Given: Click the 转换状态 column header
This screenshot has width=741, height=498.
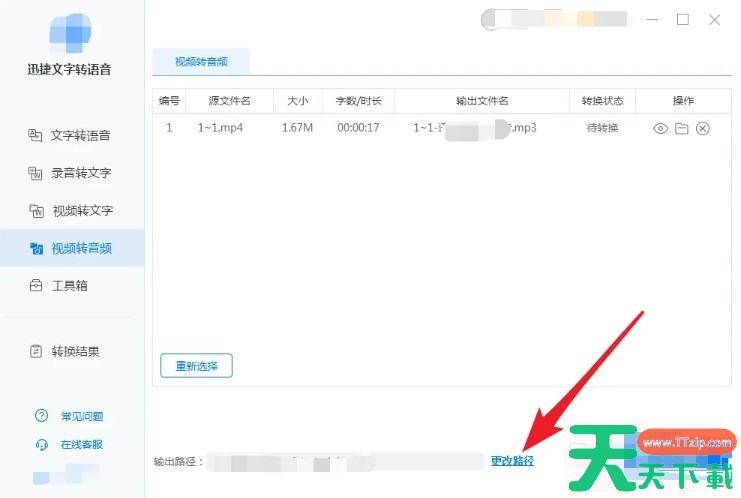Looking at the screenshot, I should tap(603, 101).
